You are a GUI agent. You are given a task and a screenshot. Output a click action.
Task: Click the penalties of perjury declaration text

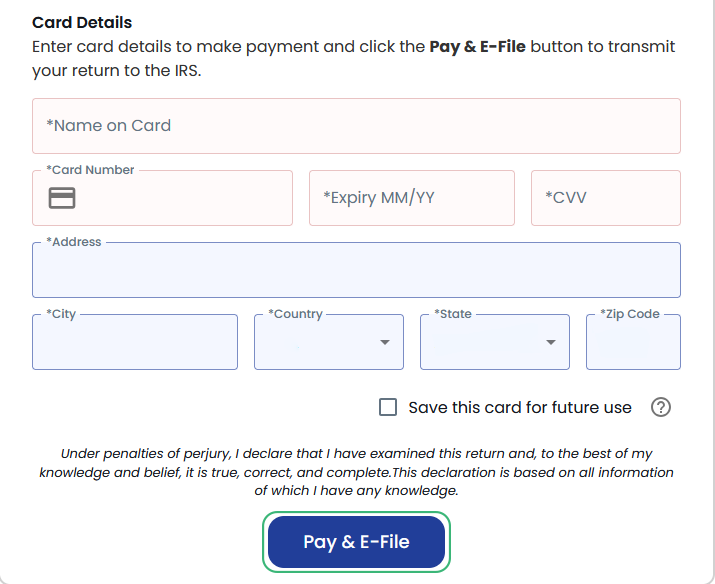(356, 472)
